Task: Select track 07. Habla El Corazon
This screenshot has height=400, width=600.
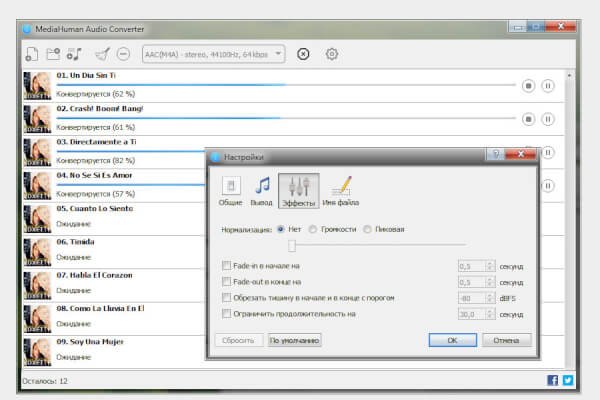Action: pyautogui.click(x=114, y=286)
